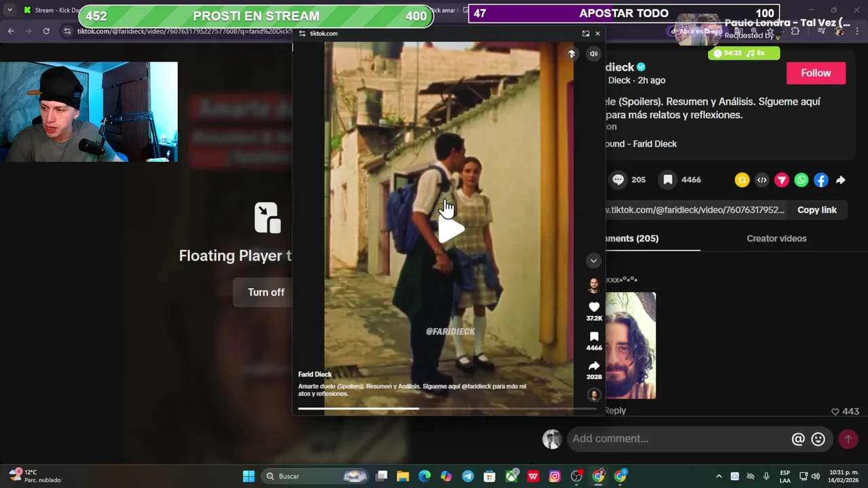Toggle the 4466 favorites bookmark
The height and width of the screenshot is (488, 868).
[668, 180]
